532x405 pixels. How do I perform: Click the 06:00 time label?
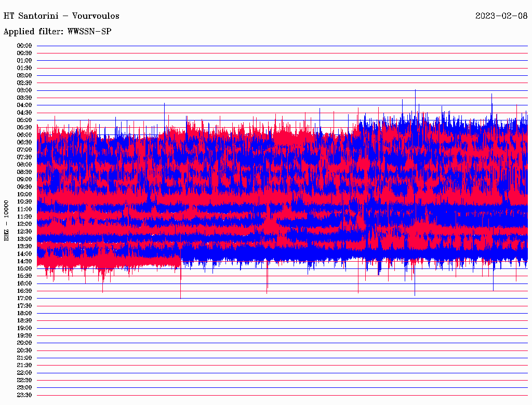(24, 135)
